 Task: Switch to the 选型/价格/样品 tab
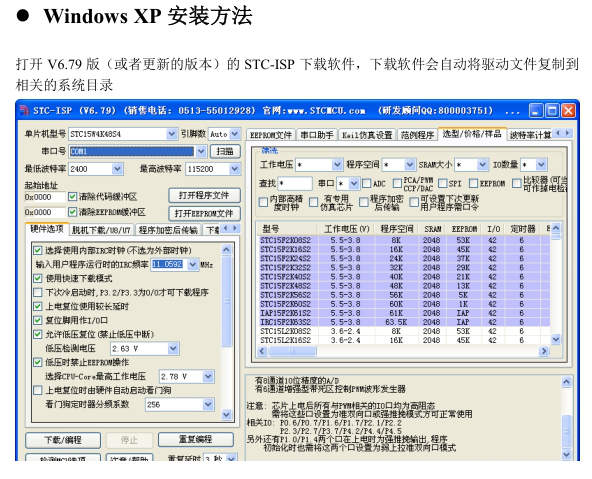click(472, 134)
